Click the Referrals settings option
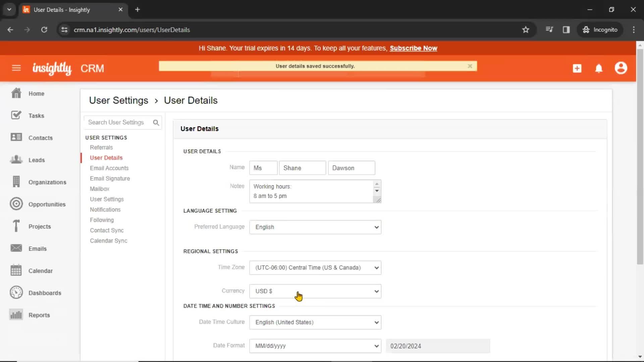This screenshot has height=362, width=644. tap(101, 147)
